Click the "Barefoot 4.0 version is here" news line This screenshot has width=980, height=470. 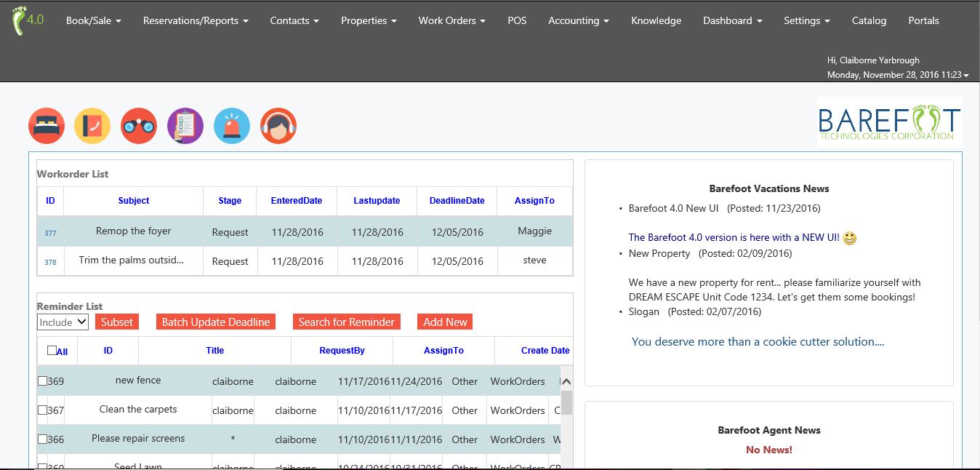tap(734, 237)
